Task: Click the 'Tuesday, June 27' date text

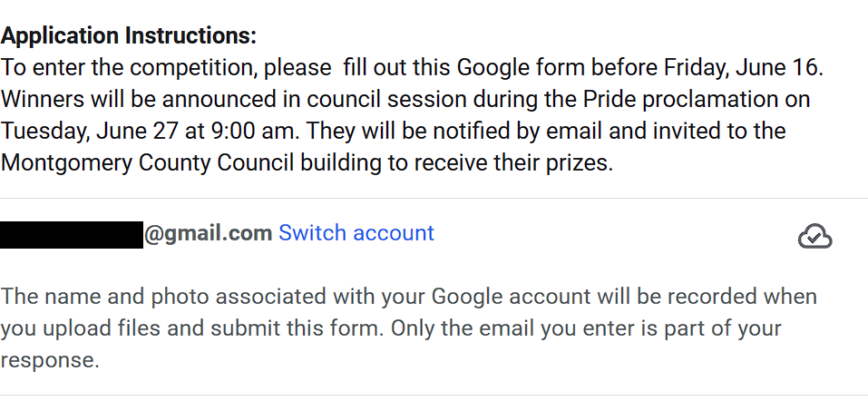Action: pyautogui.click(x=90, y=132)
